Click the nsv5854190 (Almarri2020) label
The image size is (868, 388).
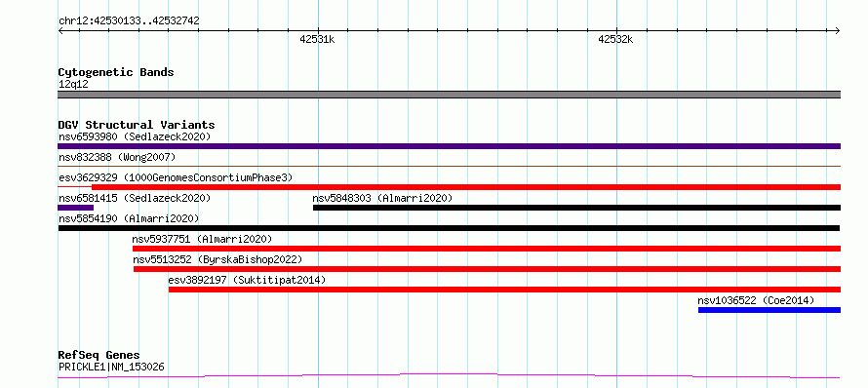pos(129,218)
